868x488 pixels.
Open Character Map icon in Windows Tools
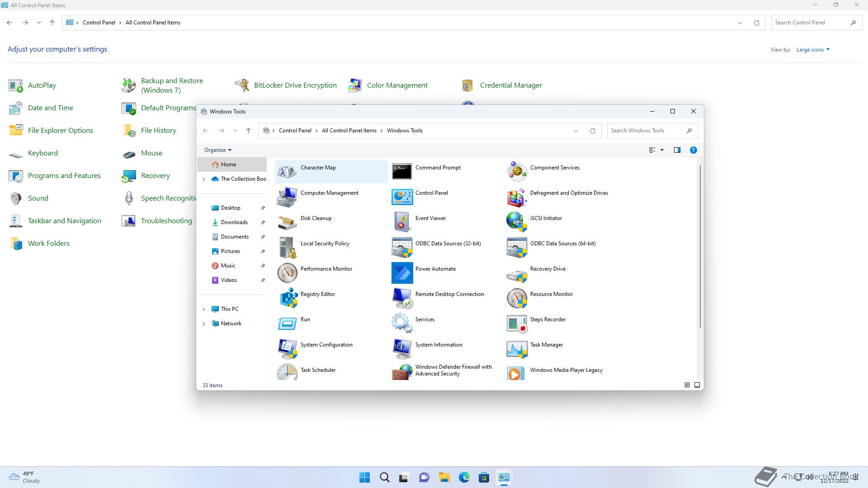click(287, 172)
